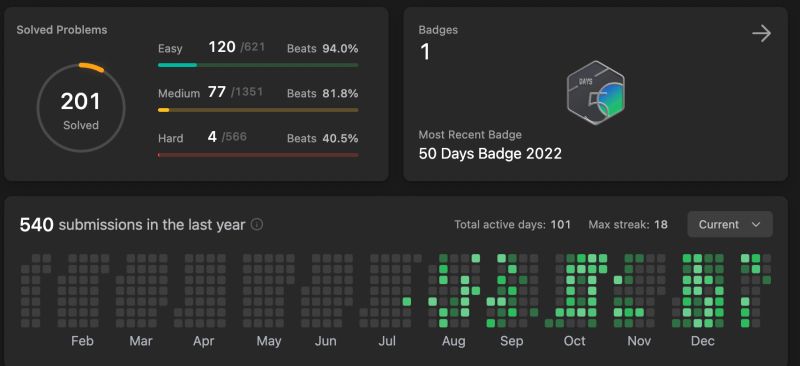Open badges via the right arrow icon
The image size is (800, 366).
(761, 34)
